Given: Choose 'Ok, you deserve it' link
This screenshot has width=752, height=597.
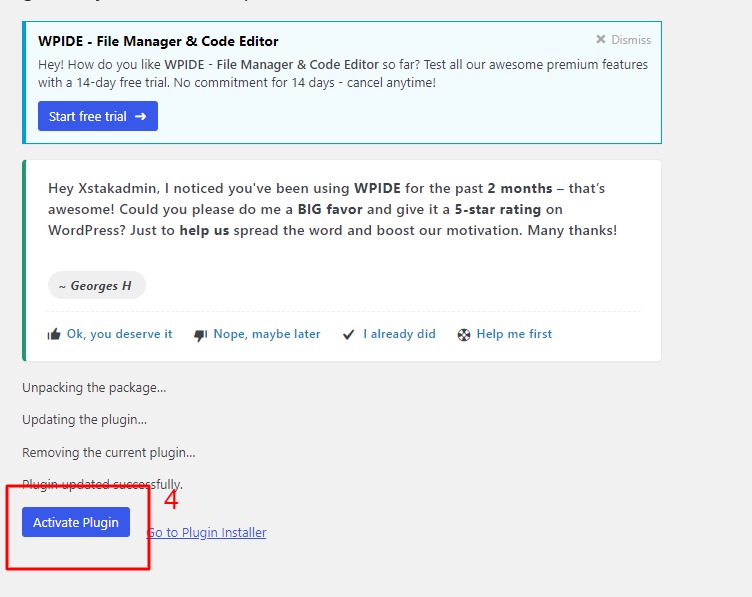Looking at the screenshot, I should (119, 334).
